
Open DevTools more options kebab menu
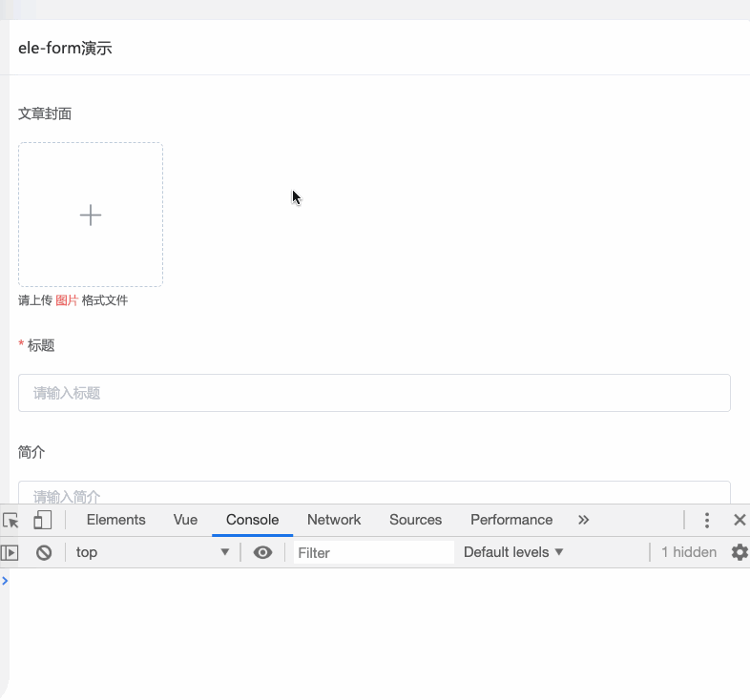click(x=707, y=520)
